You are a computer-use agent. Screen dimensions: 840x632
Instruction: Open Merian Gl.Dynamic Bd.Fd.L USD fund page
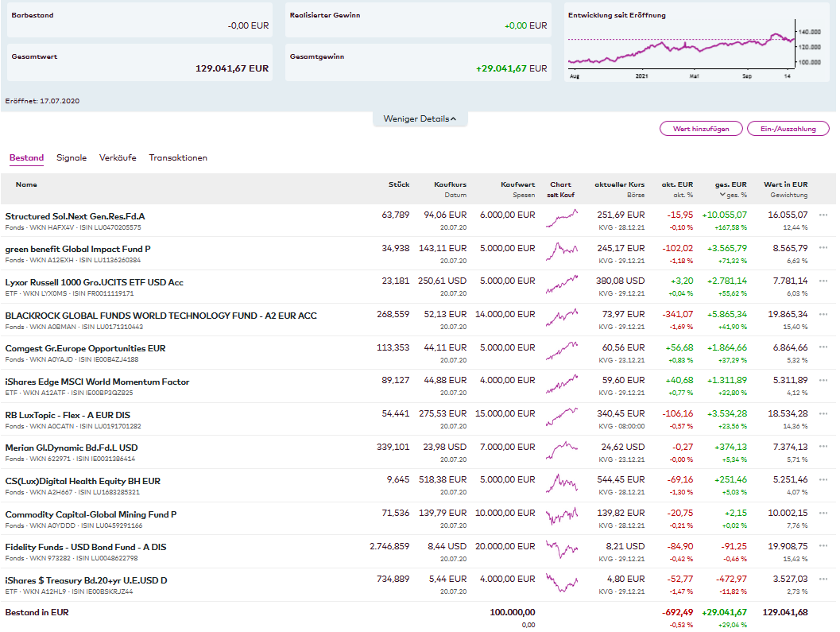pyautogui.click(x=72, y=448)
